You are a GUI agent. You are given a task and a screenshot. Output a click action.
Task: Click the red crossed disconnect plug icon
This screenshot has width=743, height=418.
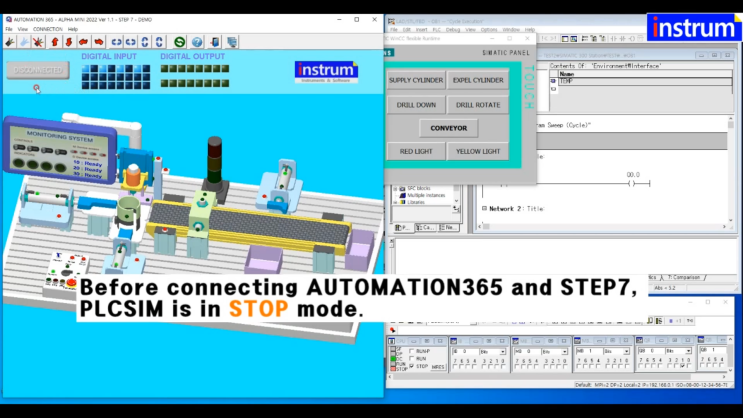(x=38, y=42)
